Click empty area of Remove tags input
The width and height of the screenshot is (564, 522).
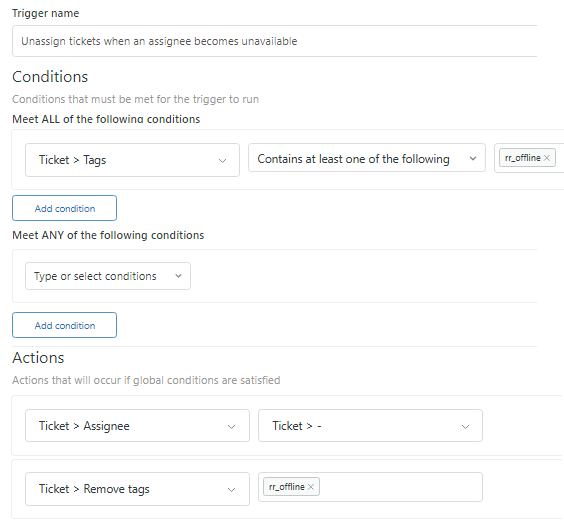pyautogui.click(x=399, y=487)
